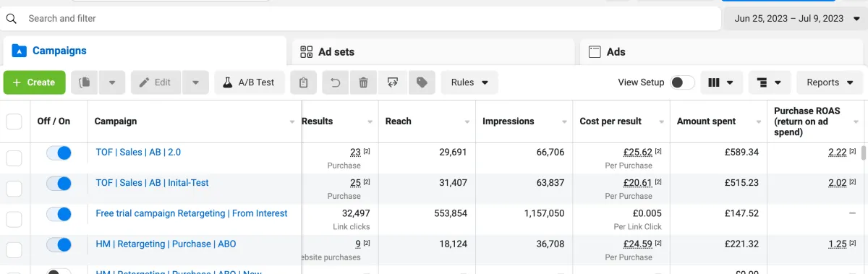
Task: Click the tag label icon
Action: [421, 82]
